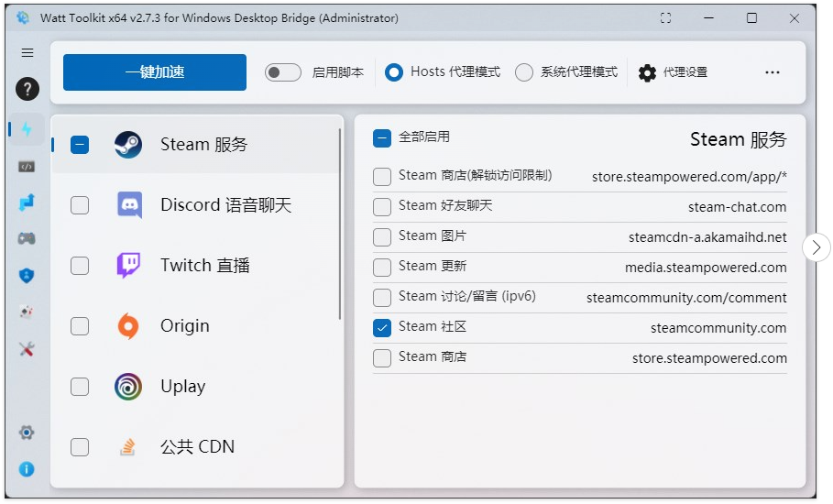
Task: Toggle the 启用脚本 switch
Action: (282, 72)
